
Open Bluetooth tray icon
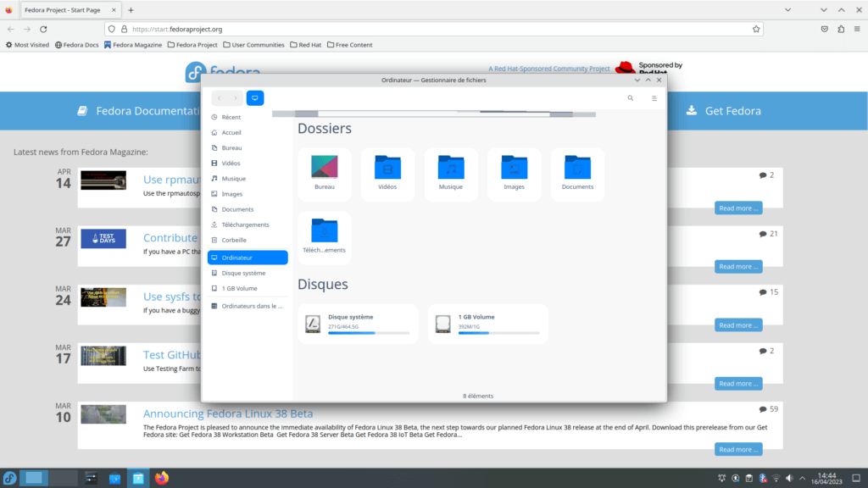[762, 478]
